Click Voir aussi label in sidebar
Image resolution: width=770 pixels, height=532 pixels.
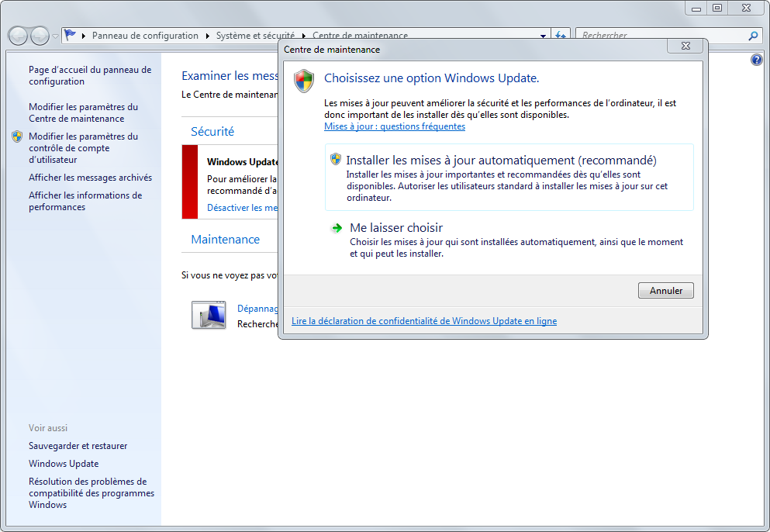coord(47,428)
